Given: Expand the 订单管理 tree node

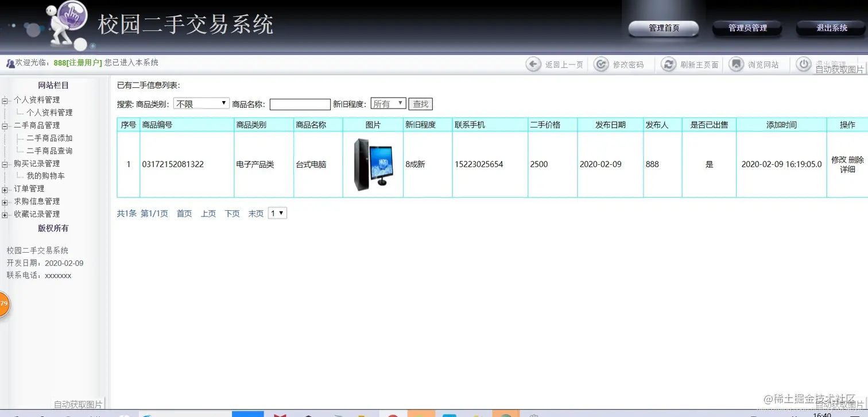Looking at the screenshot, I should point(5,190).
